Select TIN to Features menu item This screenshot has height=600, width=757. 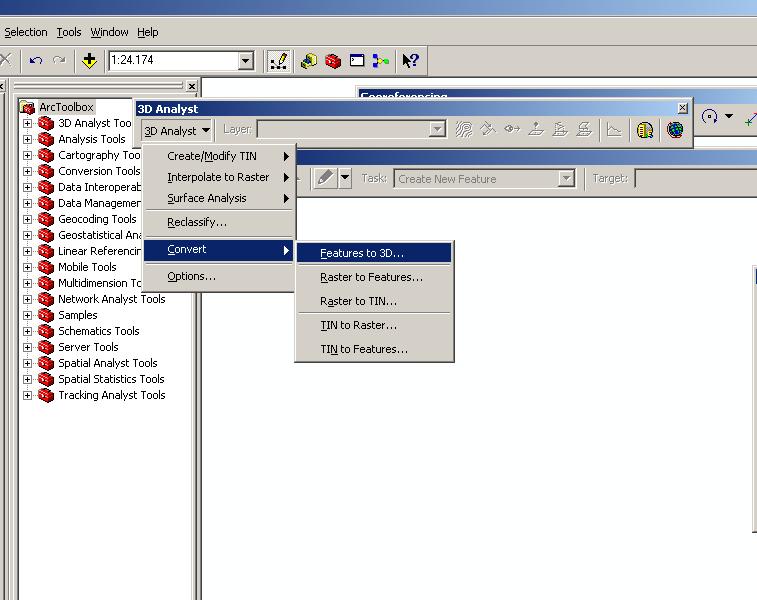[374, 349]
